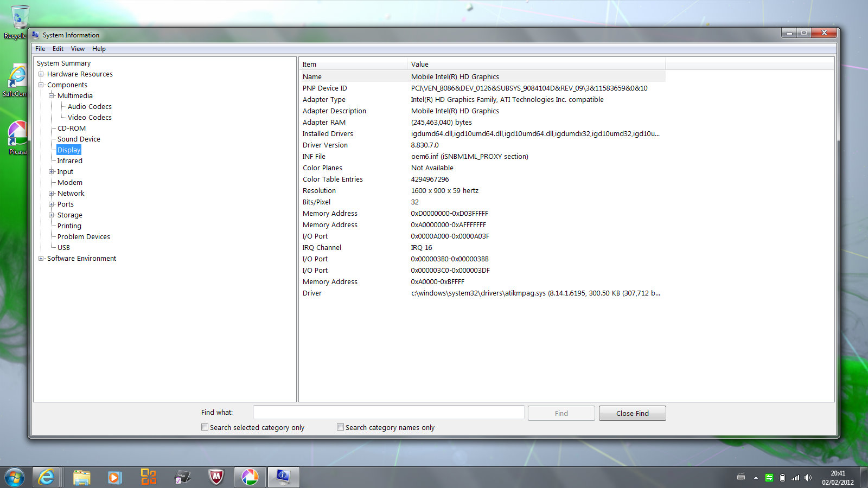Expand the Software Environment node
868x488 pixels.
click(x=41, y=259)
